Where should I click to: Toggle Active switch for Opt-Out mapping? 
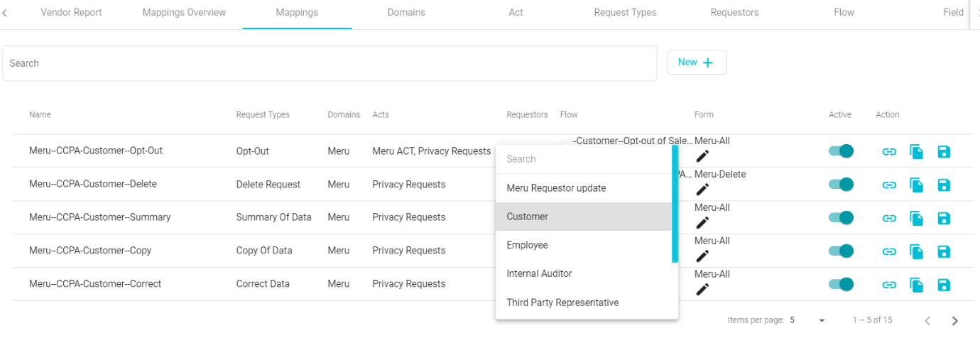pyautogui.click(x=841, y=151)
